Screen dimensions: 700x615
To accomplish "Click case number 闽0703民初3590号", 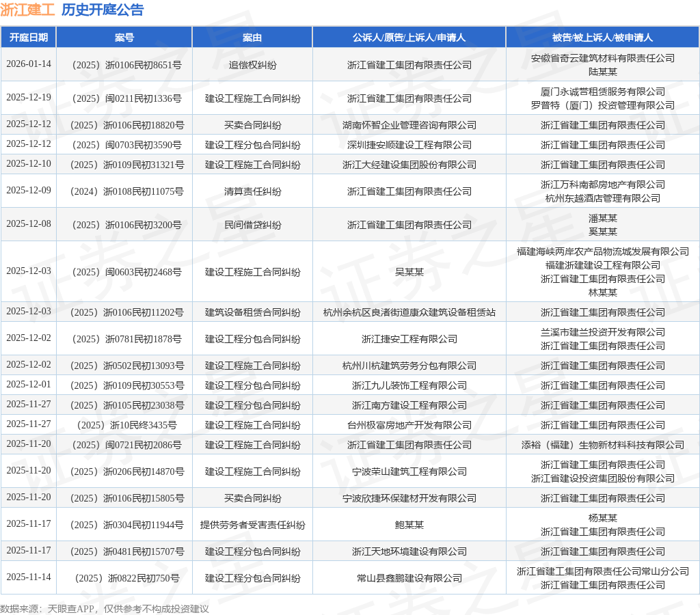I will (x=126, y=145).
